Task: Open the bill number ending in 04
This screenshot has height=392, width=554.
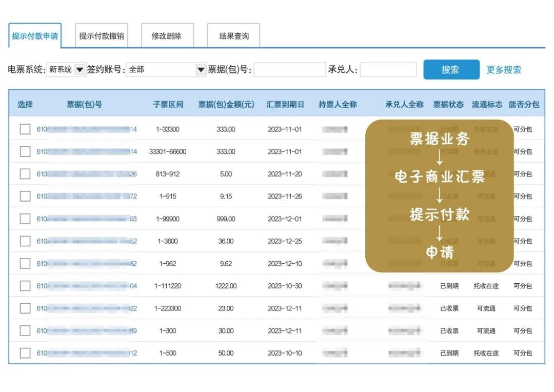Action: pos(87,286)
